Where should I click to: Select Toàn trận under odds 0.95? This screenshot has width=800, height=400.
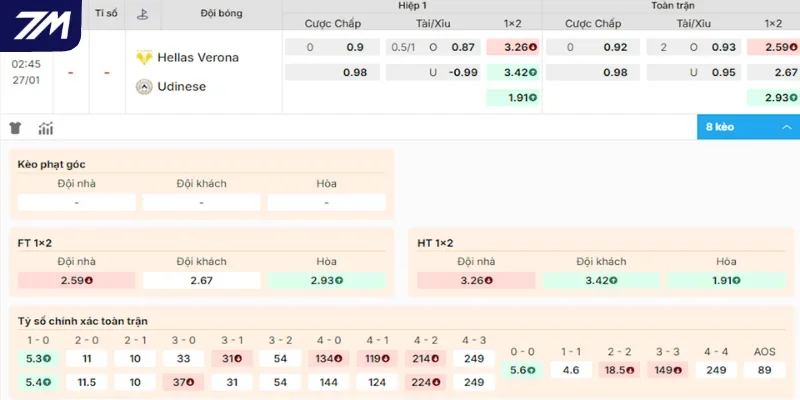coord(693,72)
